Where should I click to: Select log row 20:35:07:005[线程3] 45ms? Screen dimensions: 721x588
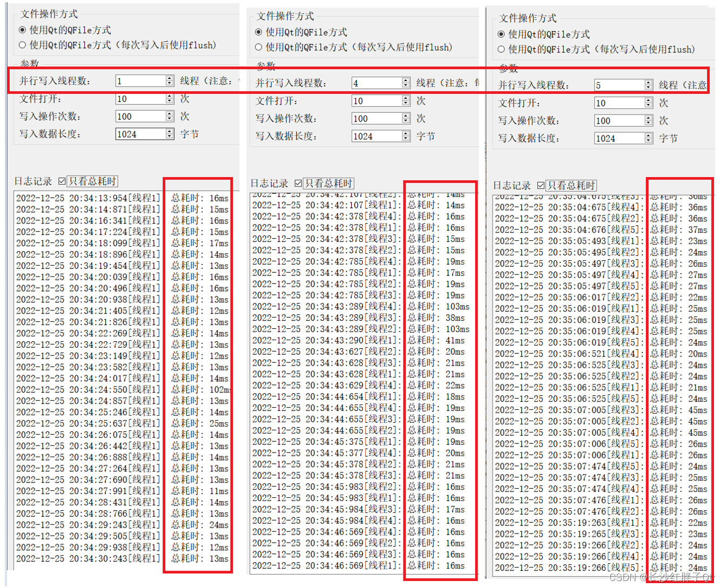point(601,410)
